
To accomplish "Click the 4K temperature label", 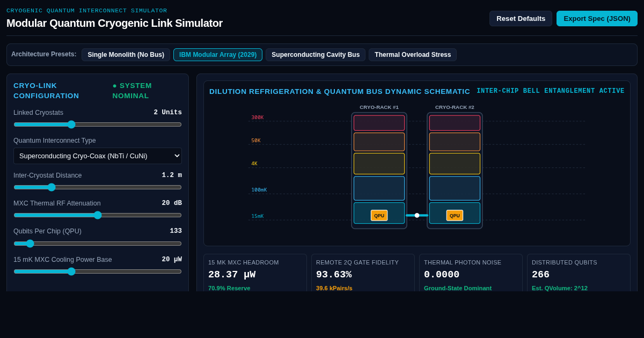I will [254, 164].
